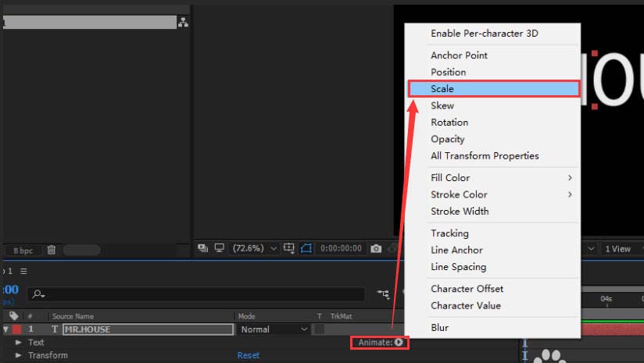
Task: Open the project flowchart view icon
Action: tap(183, 22)
